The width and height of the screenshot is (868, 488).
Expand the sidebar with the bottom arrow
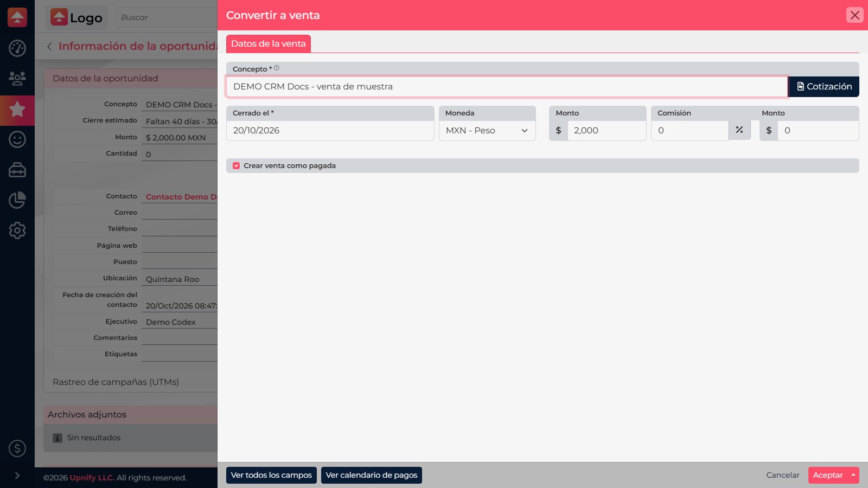[x=17, y=476]
